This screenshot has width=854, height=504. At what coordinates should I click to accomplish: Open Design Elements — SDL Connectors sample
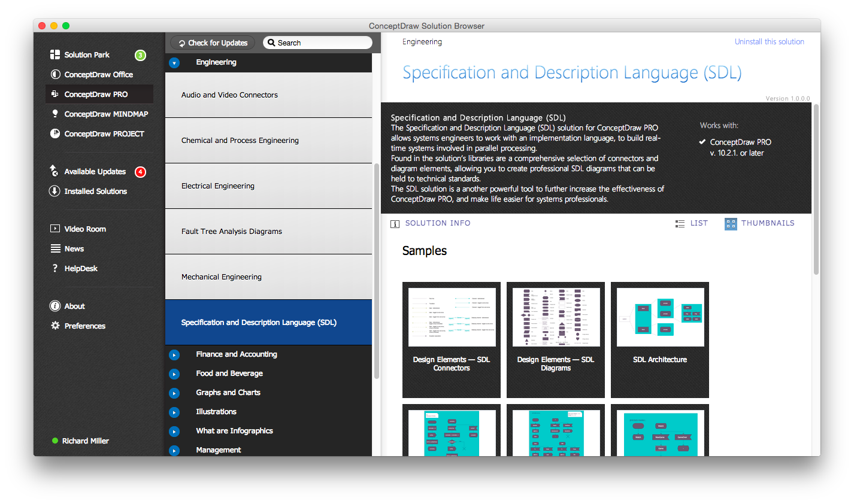[452, 340]
